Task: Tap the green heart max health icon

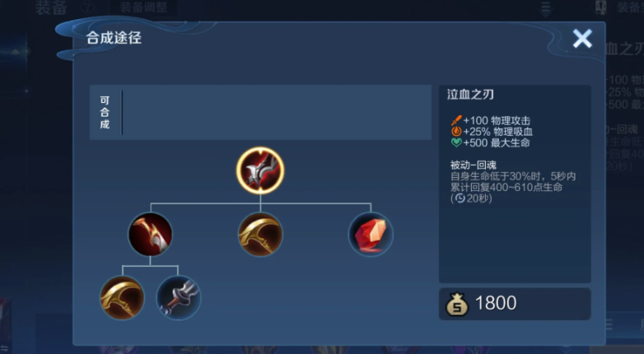Action: (456, 143)
